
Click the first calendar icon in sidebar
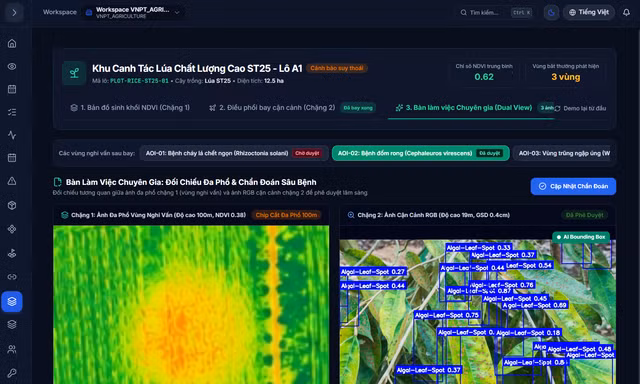12,89
